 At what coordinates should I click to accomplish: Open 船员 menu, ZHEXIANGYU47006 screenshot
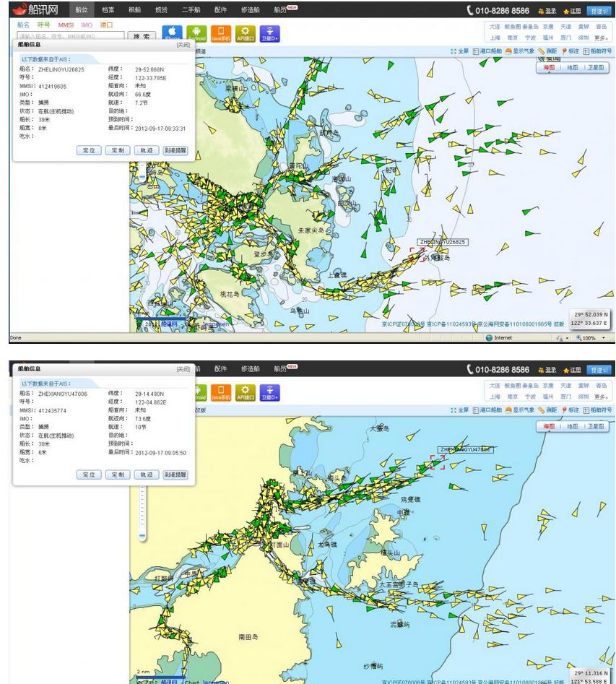pos(280,368)
